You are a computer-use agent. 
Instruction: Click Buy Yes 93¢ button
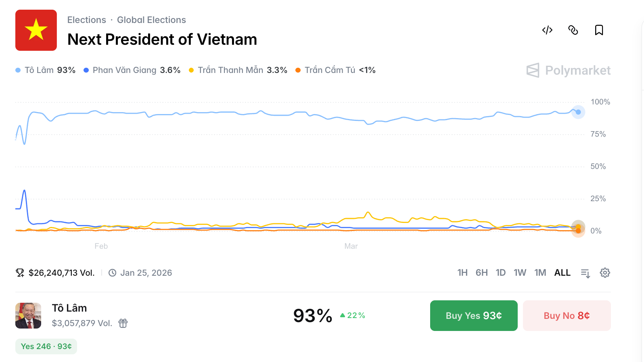tap(474, 316)
